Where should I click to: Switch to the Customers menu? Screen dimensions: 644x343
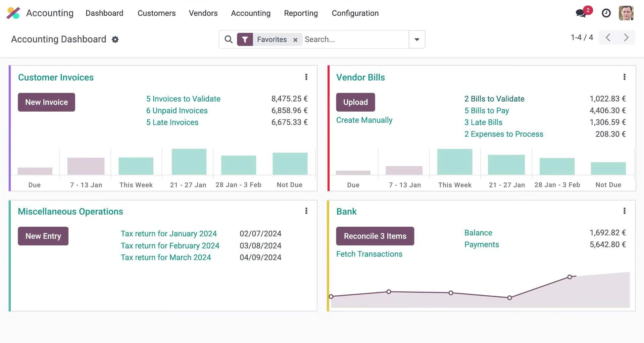(x=156, y=13)
